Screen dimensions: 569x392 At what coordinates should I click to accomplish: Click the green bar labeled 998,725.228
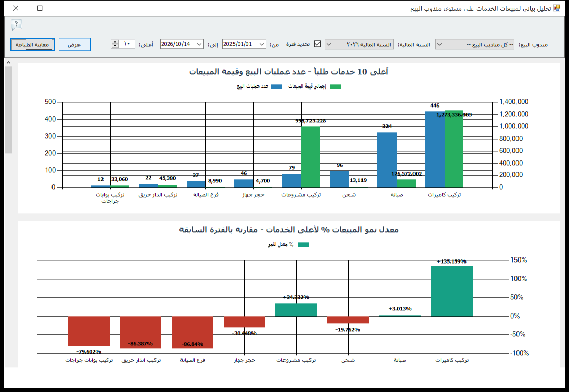(x=311, y=157)
